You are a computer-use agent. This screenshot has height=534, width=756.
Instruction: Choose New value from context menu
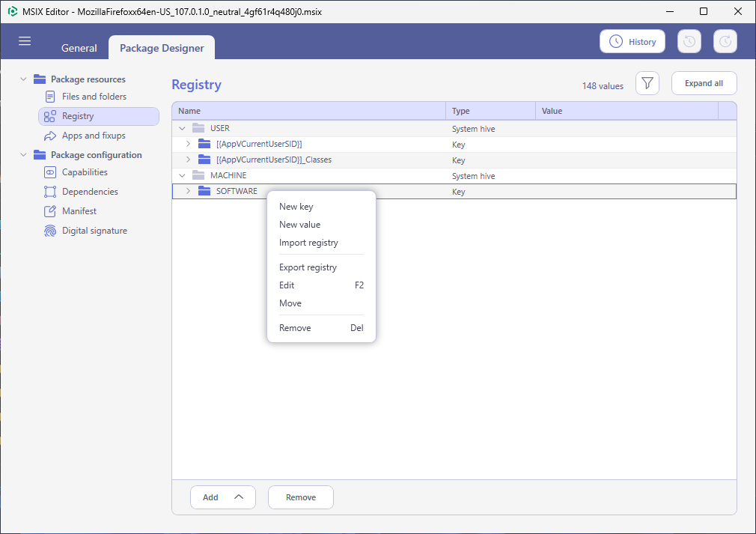[x=321, y=225]
